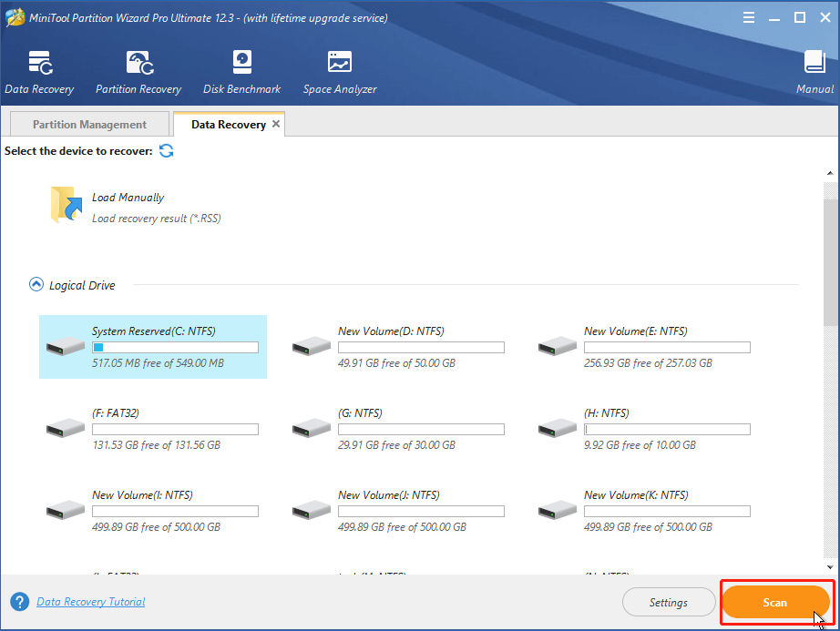Image resolution: width=840 pixels, height=631 pixels.
Task: Switch to Partition Management tab
Action: (x=89, y=124)
